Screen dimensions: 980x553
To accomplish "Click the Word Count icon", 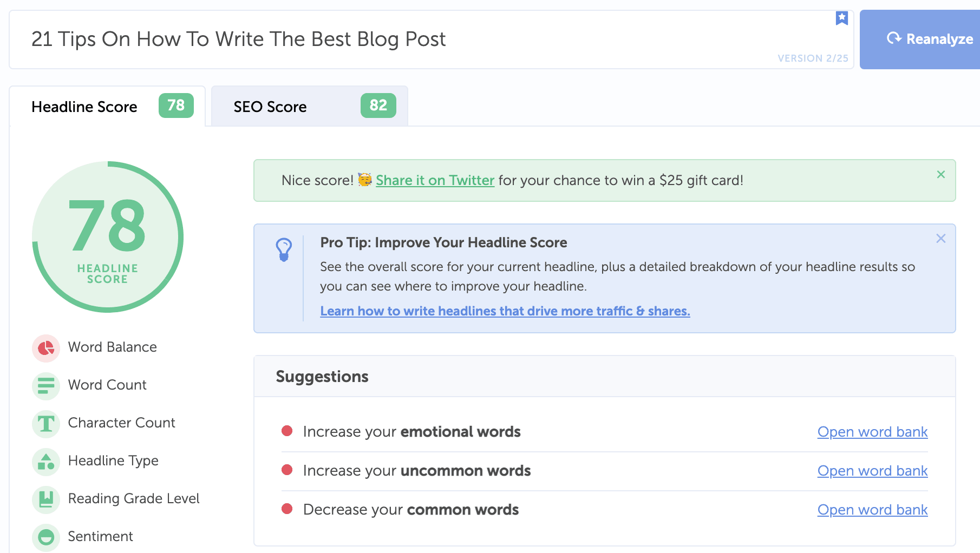I will click(45, 386).
